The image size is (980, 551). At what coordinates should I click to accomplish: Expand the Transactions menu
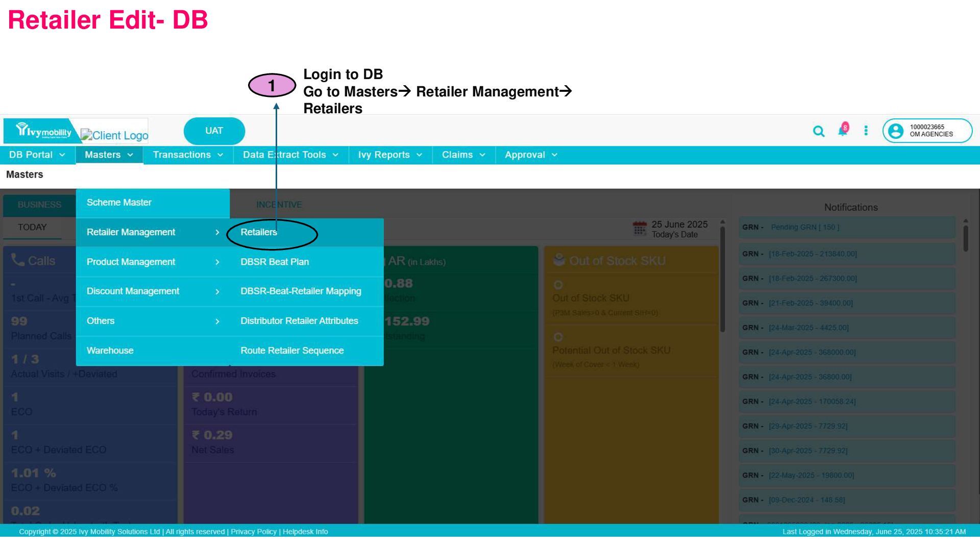click(x=188, y=155)
